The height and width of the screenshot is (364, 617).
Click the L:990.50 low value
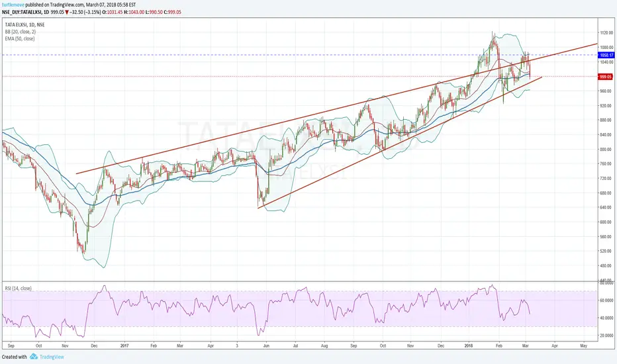click(x=154, y=12)
